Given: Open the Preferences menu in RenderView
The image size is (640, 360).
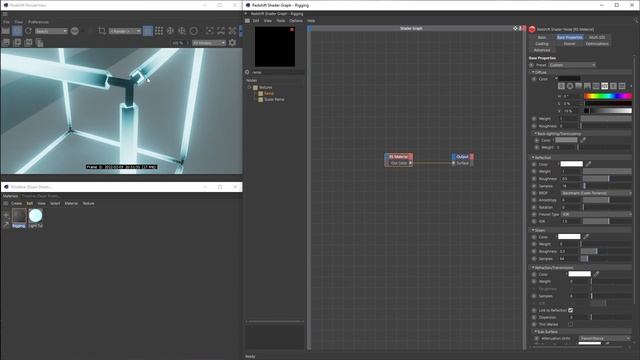Looking at the screenshot, I should [x=38, y=22].
